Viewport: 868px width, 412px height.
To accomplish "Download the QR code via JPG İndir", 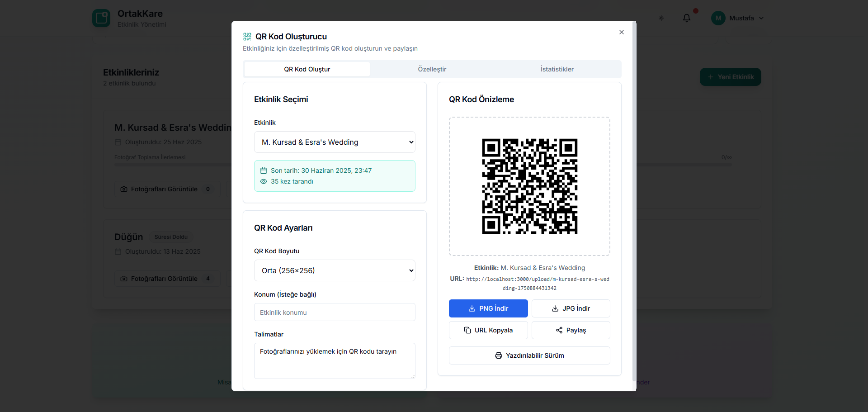I will 571,308.
